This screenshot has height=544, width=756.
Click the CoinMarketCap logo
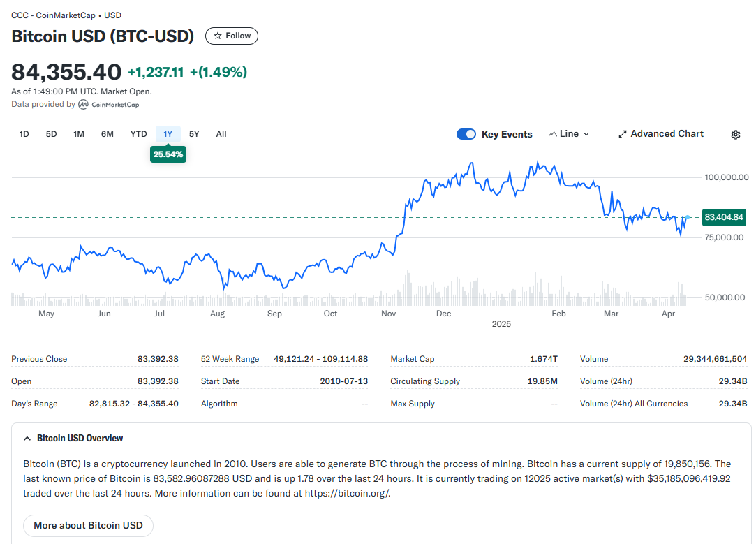(x=109, y=105)
